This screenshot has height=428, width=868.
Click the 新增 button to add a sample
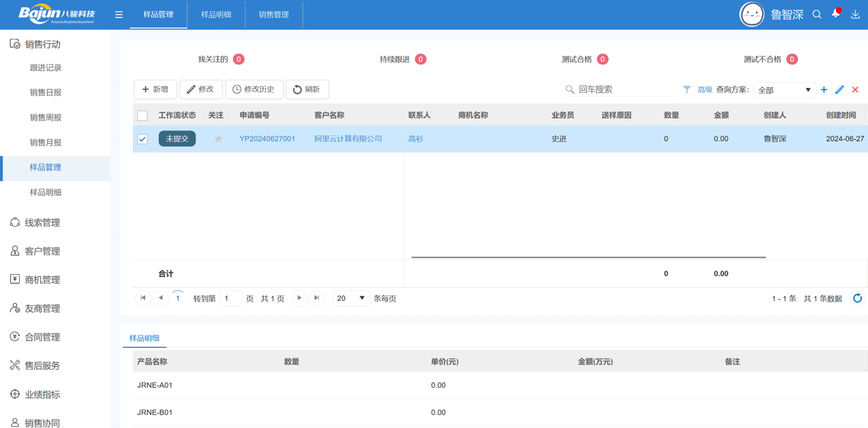coord(155,89)
